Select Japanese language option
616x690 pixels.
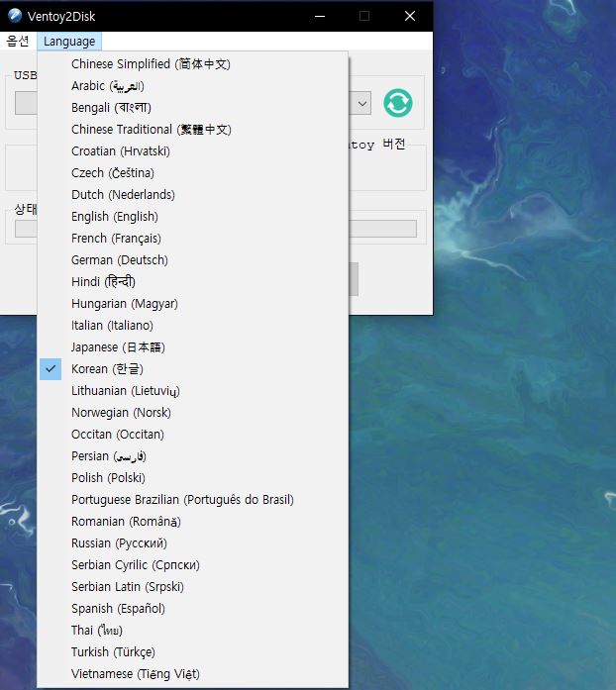(x=193, y=347)
